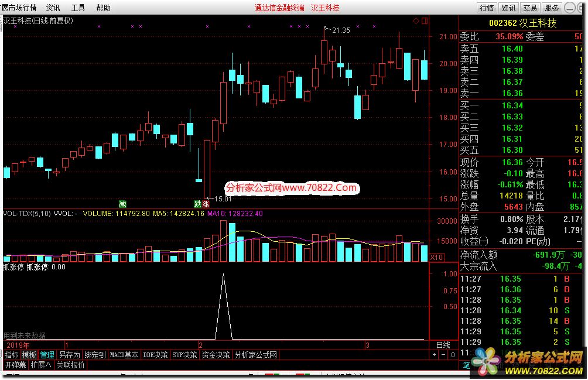Click the red split-panel icon above chart
This screenshot has width=588, height=380.
[425, 21]
